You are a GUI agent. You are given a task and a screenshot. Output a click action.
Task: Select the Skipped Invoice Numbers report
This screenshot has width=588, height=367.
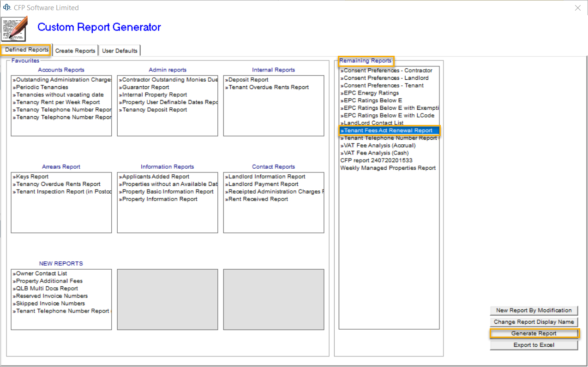(x=49, y=303)
